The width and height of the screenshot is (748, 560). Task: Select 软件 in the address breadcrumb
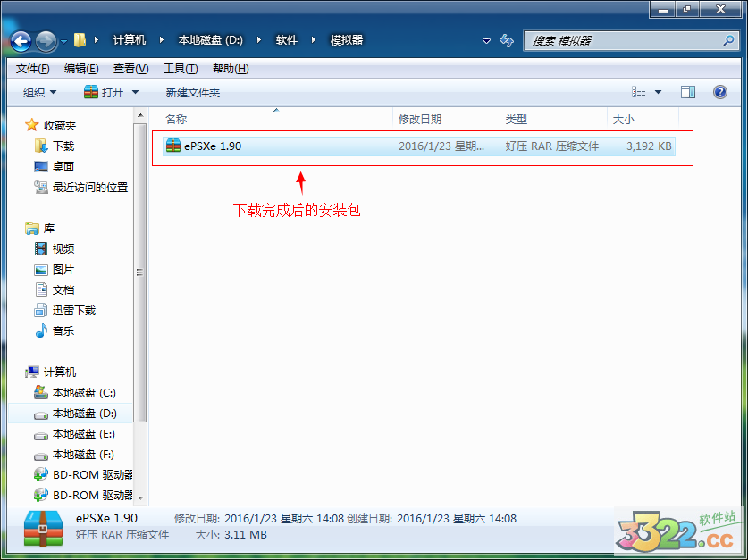[287, 40]
